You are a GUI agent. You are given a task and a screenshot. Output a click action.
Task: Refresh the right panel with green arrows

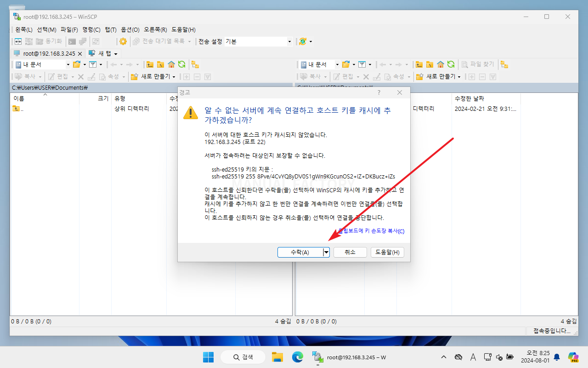click(x=451, y=65)
